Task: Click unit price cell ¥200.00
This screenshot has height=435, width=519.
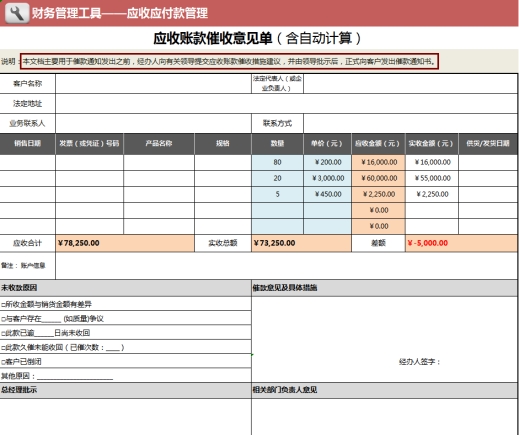Action: pyautogui.click(x=327, y=162)
